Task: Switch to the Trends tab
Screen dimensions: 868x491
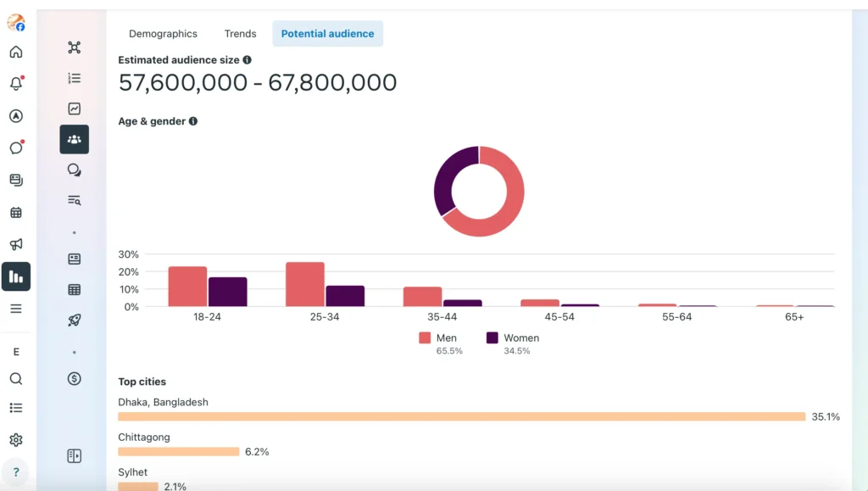Action: [240, 34]
